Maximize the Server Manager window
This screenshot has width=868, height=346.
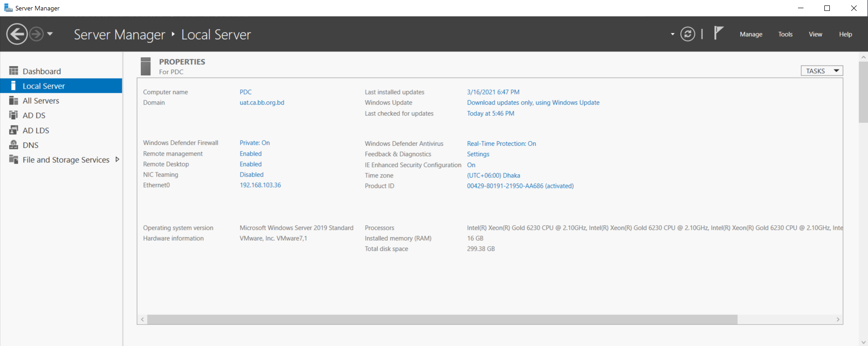click(827, 8)
